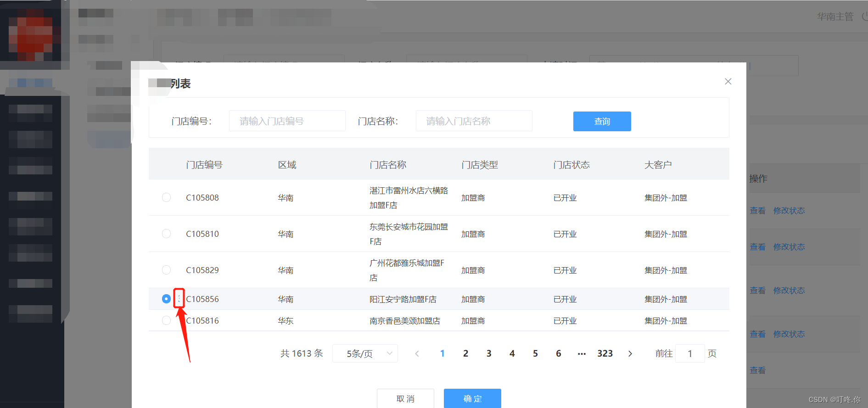Focus the 门店名称 input field
The width and height of the screenshot is (868, 408).
(474, 121)
